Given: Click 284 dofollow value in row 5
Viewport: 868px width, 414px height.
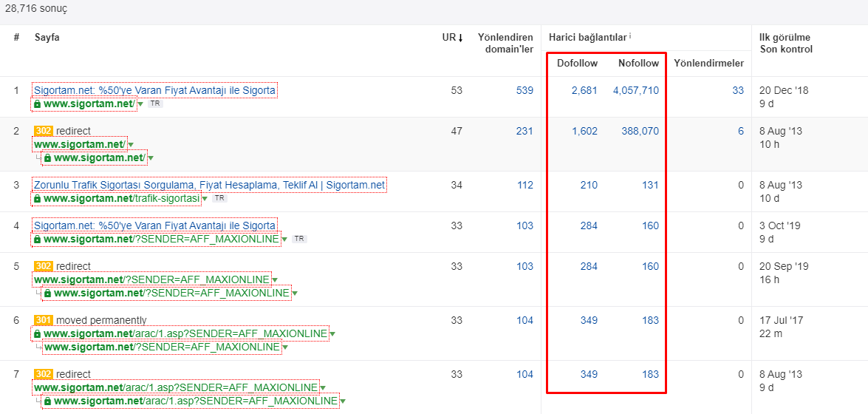Looking at the screenshot, I should coord(589,266).
